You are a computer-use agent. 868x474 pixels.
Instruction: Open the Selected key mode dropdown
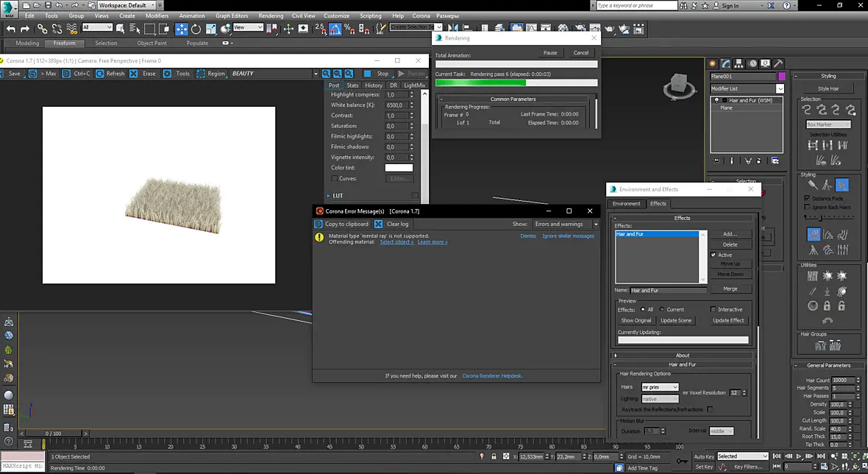[x=742, y=456]
